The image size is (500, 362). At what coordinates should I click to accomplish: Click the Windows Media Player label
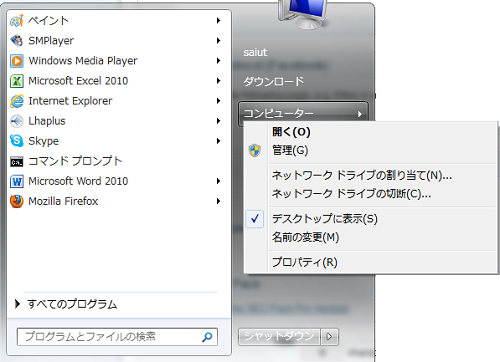83,61
